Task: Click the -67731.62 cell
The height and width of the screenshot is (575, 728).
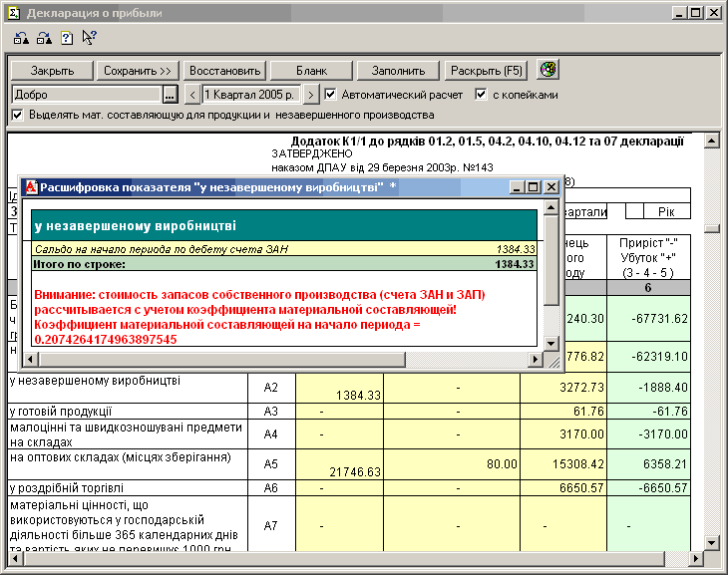Action: coord(648,319)
